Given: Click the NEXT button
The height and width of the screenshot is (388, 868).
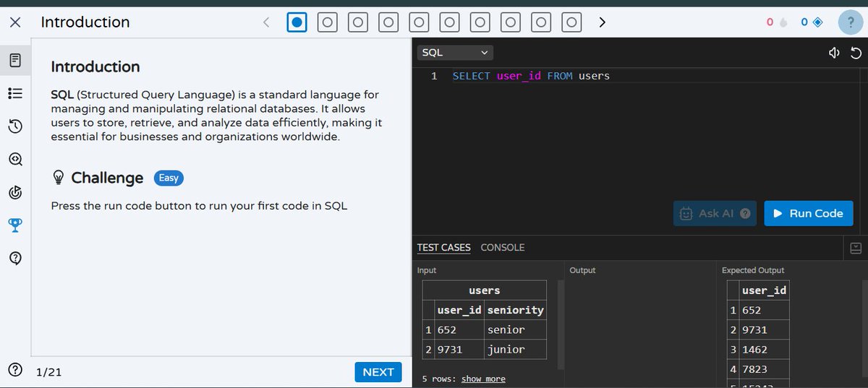Looking at the screenshot, I should pyautogui.click(x=378, y=372).
